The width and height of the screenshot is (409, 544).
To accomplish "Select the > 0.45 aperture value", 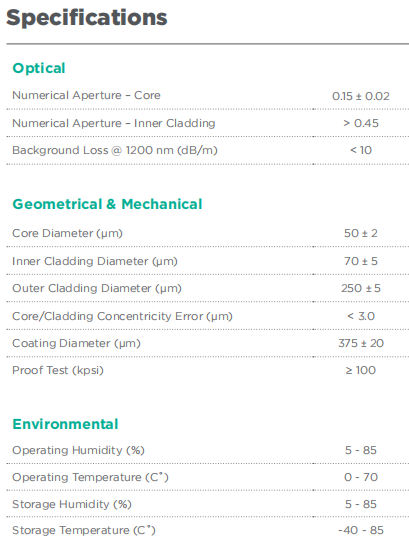I will 361,124.
